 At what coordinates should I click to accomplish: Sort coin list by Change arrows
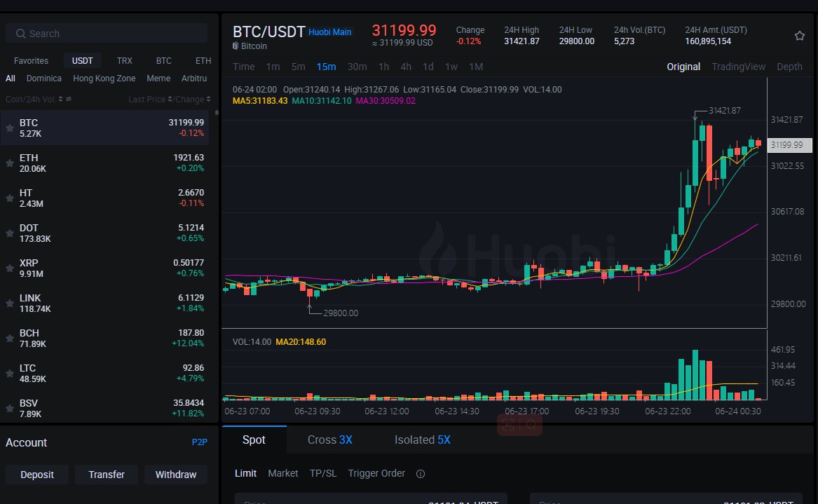coord(208,99)
